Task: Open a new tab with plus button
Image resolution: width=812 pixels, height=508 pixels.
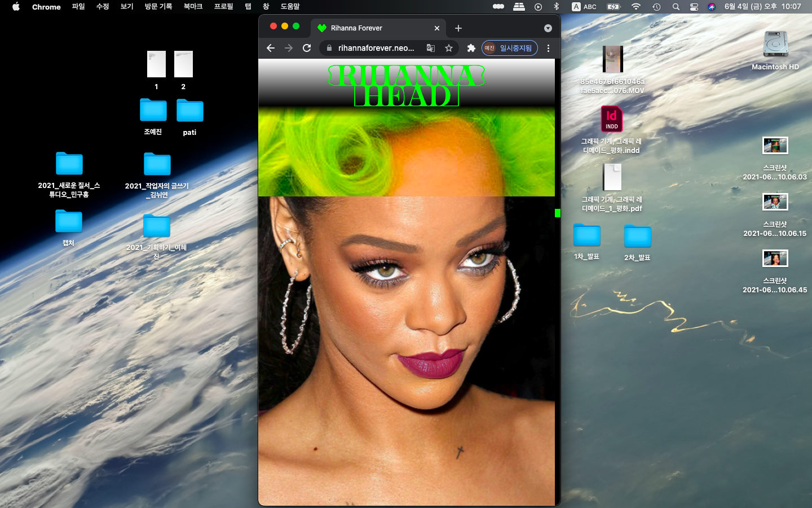Action: (458, 28)
